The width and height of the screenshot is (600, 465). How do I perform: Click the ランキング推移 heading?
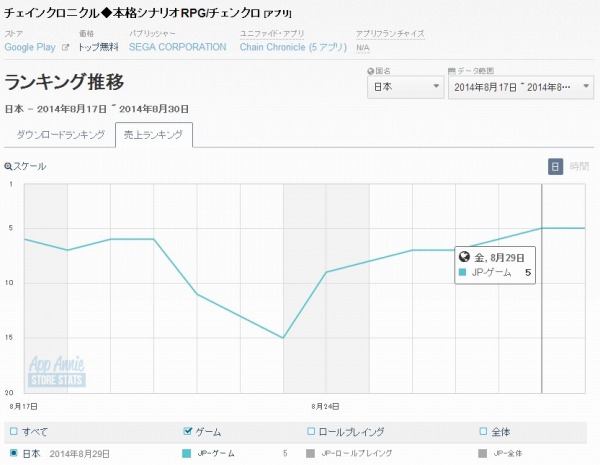click(x=64, y=82)
